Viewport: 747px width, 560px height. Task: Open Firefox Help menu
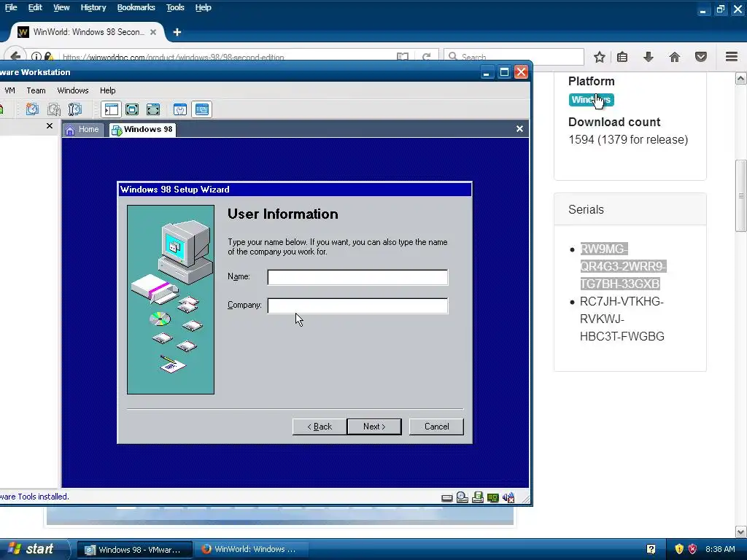tap(204, 7)
